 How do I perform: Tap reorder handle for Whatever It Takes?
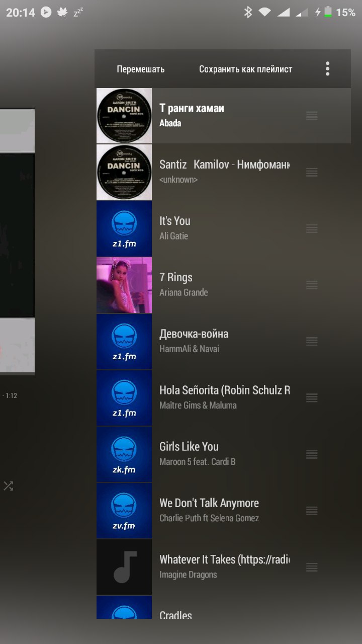pos(312,567)
